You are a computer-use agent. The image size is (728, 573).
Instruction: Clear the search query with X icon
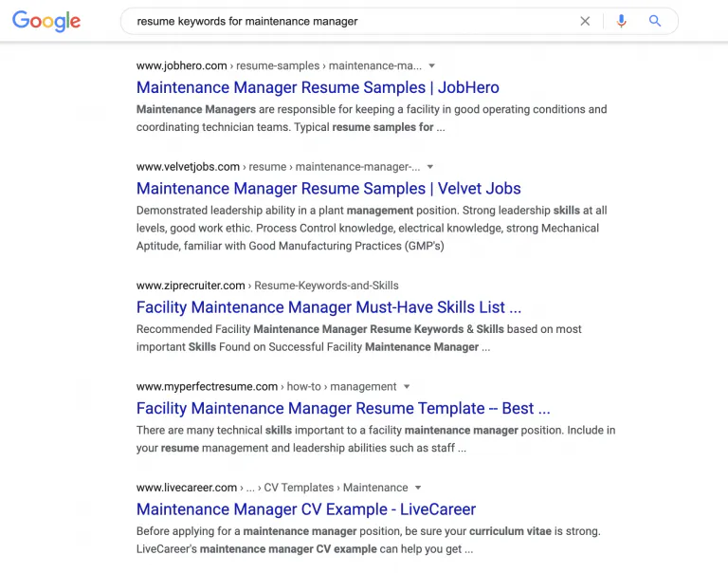[585, 22]
